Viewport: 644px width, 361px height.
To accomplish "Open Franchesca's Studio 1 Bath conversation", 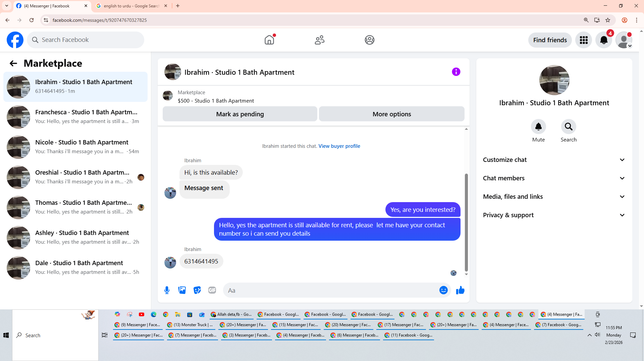I will 75,117.
